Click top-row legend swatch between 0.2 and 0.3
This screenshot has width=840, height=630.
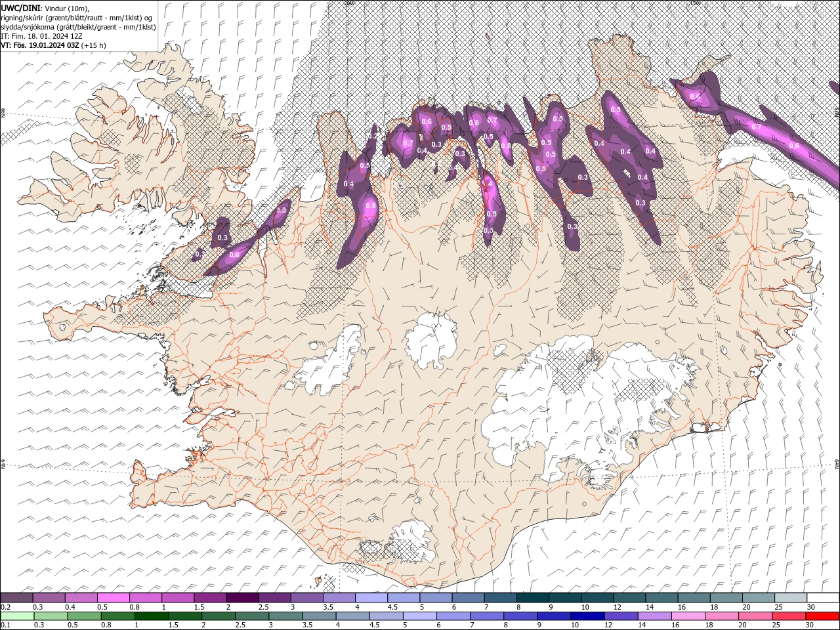click(16, 597)
